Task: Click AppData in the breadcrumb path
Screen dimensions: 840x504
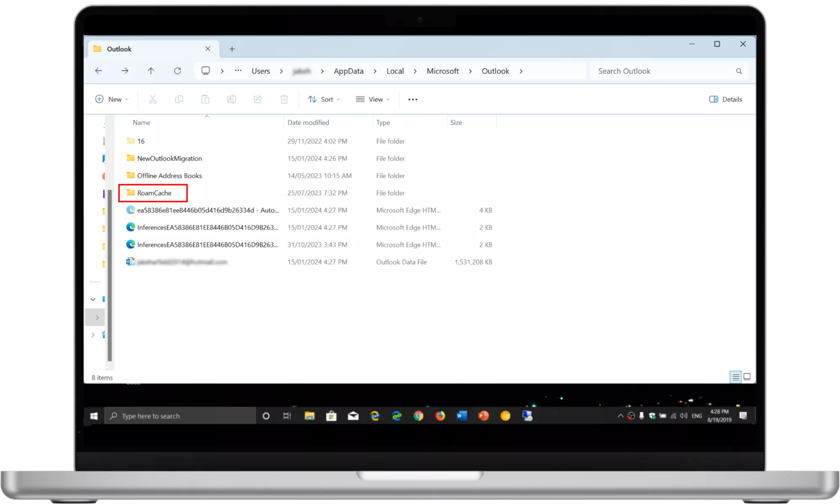Action: point(348,71)
